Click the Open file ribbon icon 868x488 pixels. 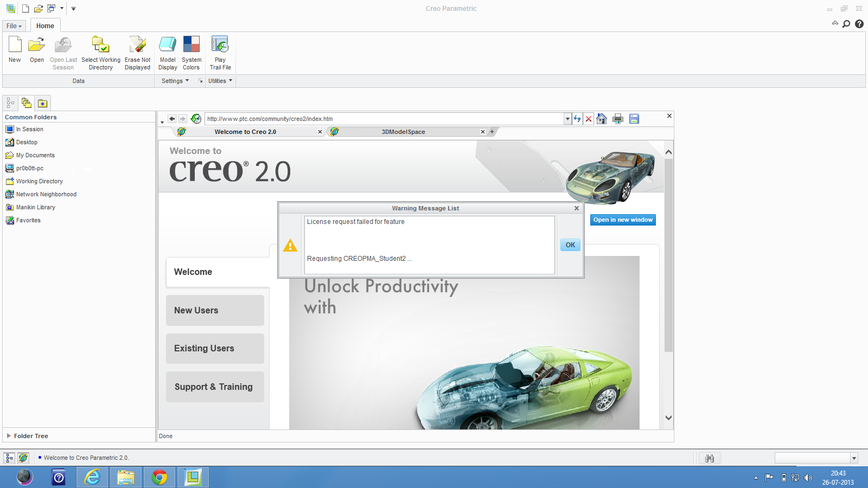(x=37, y=49)
